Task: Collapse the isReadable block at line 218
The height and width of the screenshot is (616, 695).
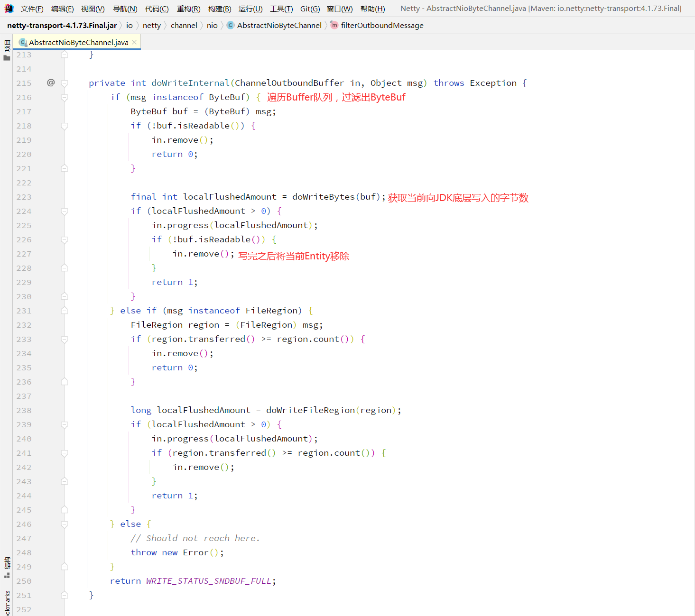Action: 65,126
